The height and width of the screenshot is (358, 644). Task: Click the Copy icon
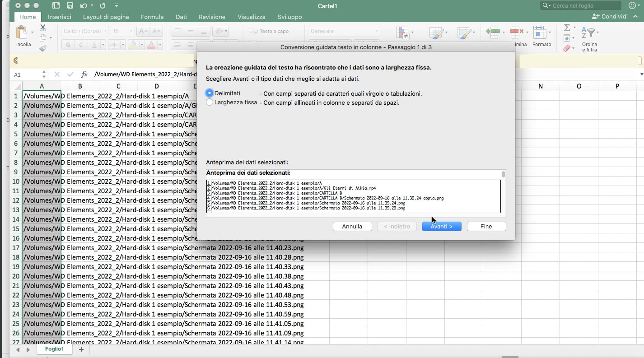click(x=43, y=38)
